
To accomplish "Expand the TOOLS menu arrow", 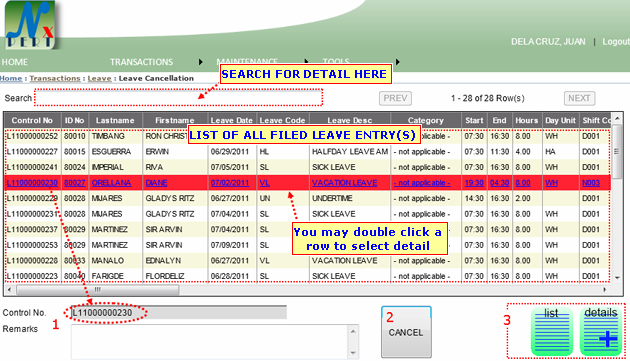I will pos(397,62).
